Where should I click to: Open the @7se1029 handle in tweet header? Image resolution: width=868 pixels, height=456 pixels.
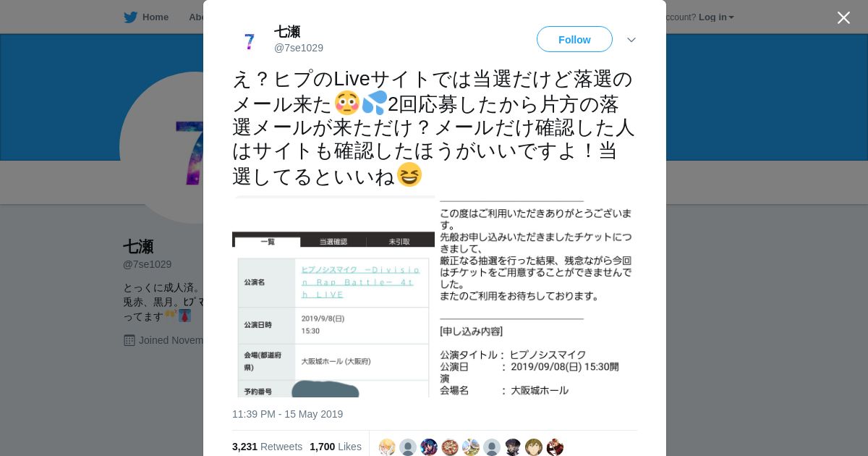pyautogui.click(x=299, y=48)
